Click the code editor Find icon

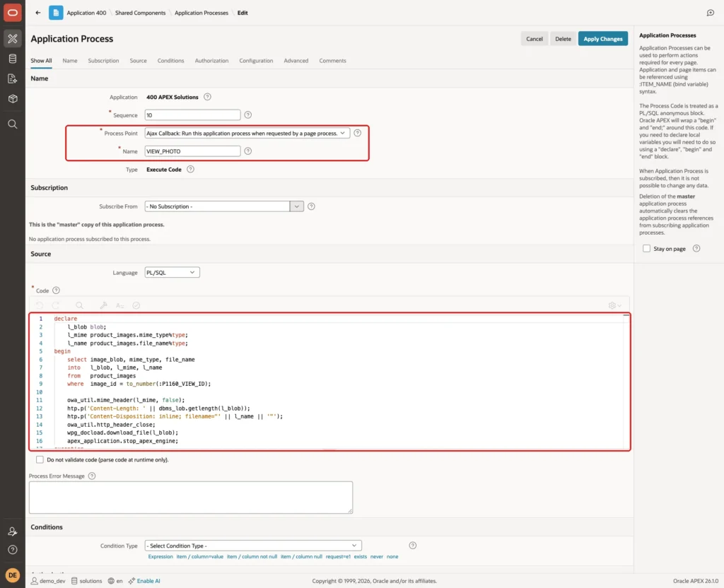(79, 305)
